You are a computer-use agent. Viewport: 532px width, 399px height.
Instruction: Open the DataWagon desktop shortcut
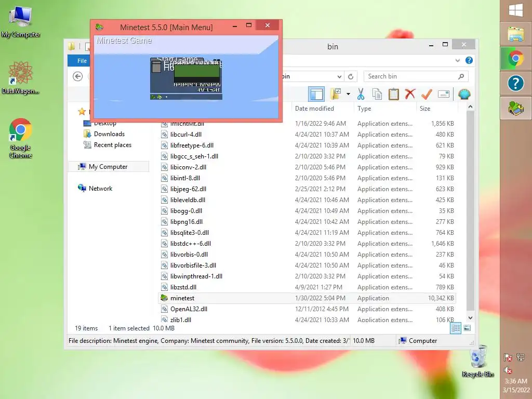(x=20, y=78)
